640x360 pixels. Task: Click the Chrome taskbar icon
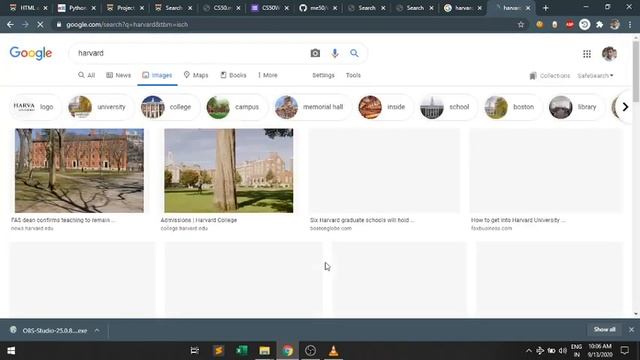[288, 351]
